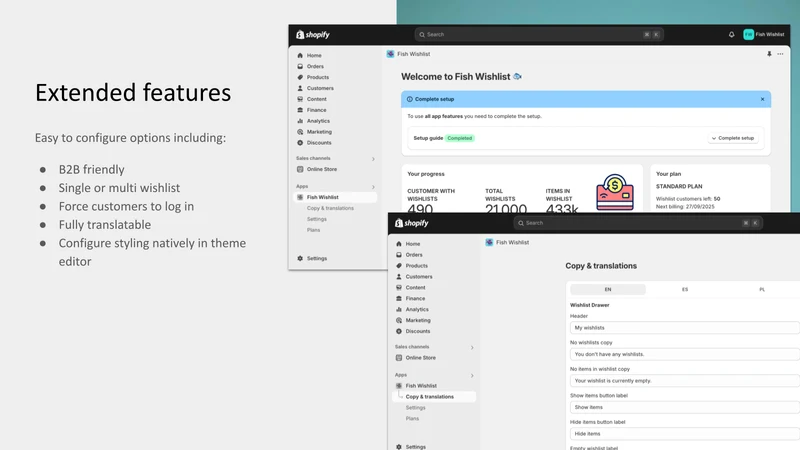Image resolution: width=800 pixels, height=450 pixels.
Task: Click the STANDARD PLAN text
Action: click(x=679, y=187)
